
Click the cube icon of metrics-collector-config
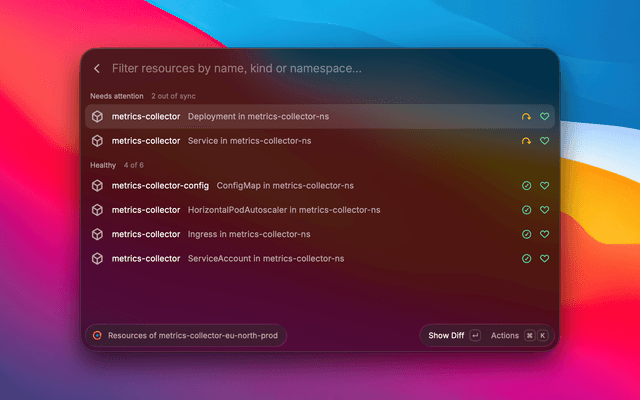point(97,186)
